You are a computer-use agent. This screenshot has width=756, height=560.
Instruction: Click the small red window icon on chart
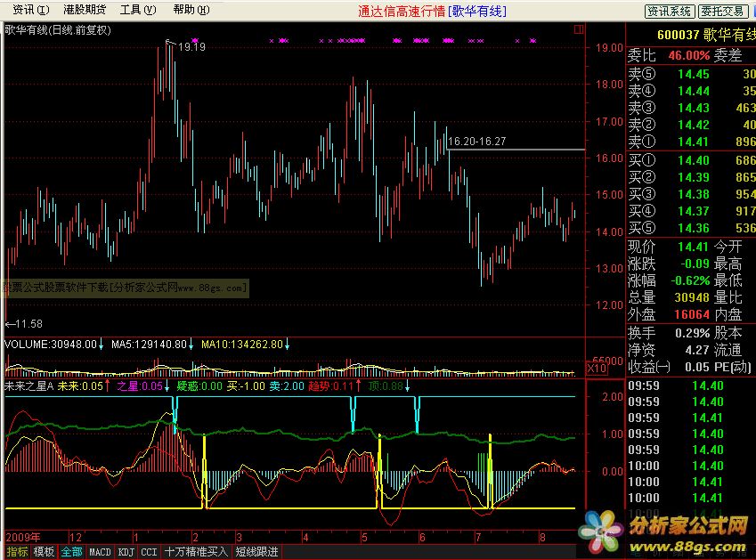tap(579, 29)
